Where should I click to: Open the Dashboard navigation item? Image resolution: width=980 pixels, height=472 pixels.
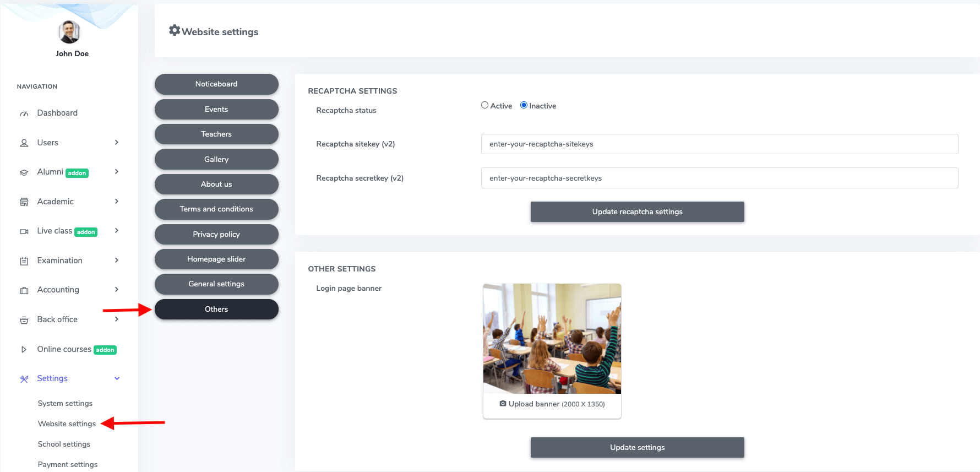coord(57,113)
